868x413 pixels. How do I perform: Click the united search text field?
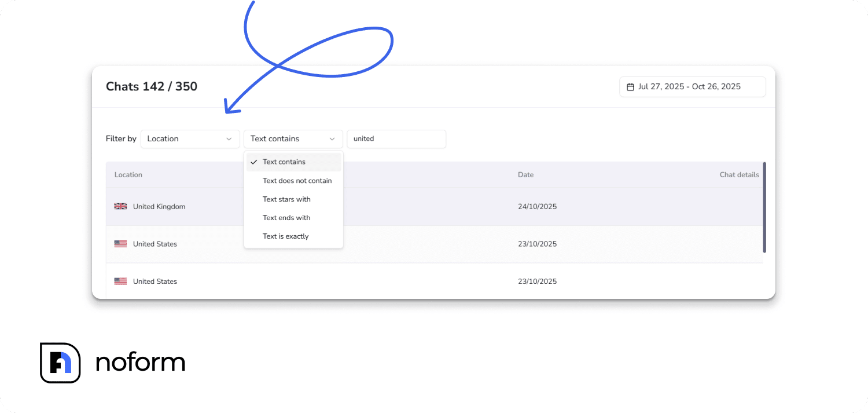[396, 138]
